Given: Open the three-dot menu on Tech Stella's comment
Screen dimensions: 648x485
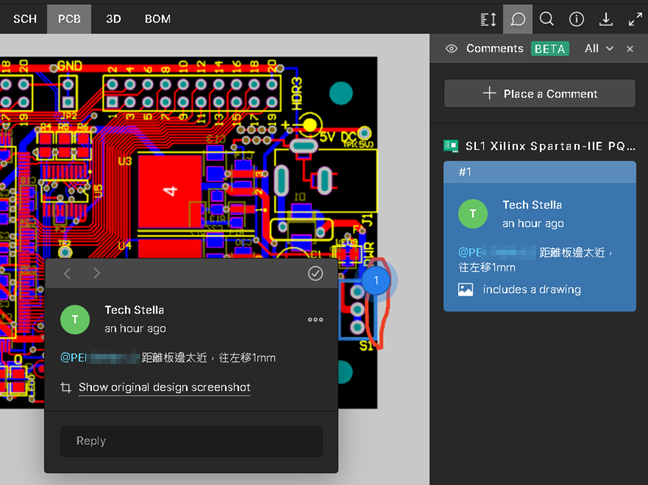Looking at the screenshot, I should (316, 320).
